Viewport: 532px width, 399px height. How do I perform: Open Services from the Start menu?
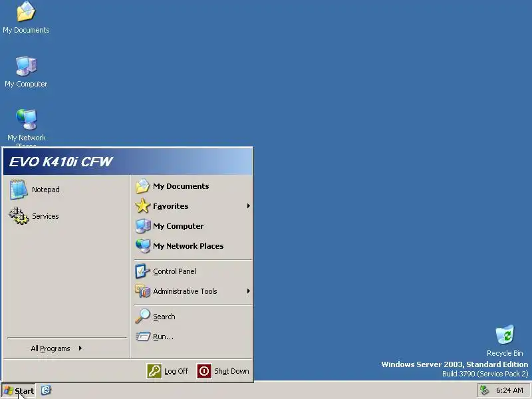pyautogui.click(x=66, y=216)
